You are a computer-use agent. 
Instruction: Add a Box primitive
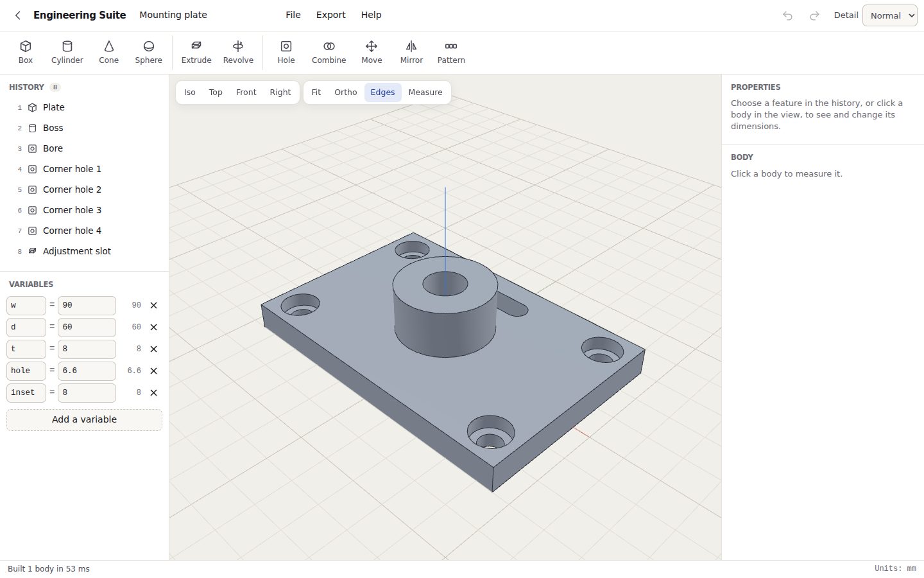point(26,52)
